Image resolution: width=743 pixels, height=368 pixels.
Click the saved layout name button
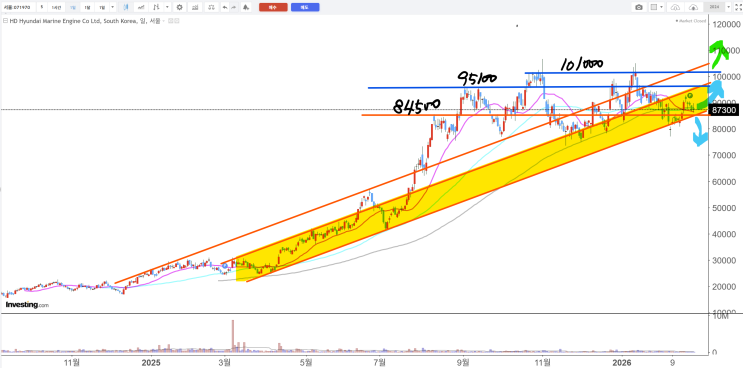[714, 7]
